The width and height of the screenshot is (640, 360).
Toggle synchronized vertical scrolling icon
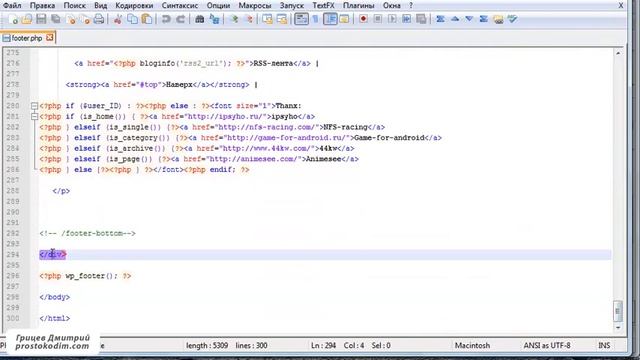pyautogui.click(x=267, y=19)
